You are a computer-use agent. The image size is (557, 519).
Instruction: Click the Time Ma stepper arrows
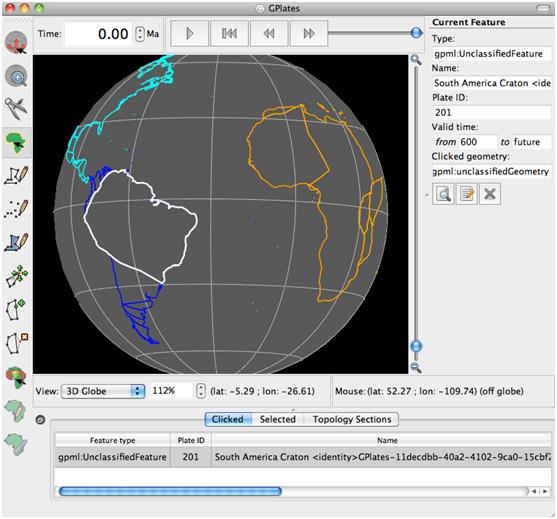click(140, 34)
